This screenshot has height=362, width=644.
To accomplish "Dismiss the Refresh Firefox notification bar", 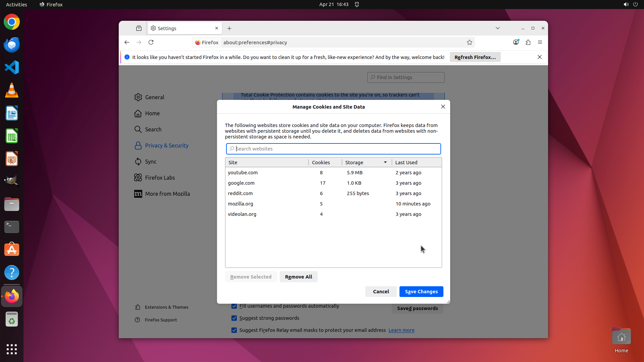I will (x=539, y=57).
